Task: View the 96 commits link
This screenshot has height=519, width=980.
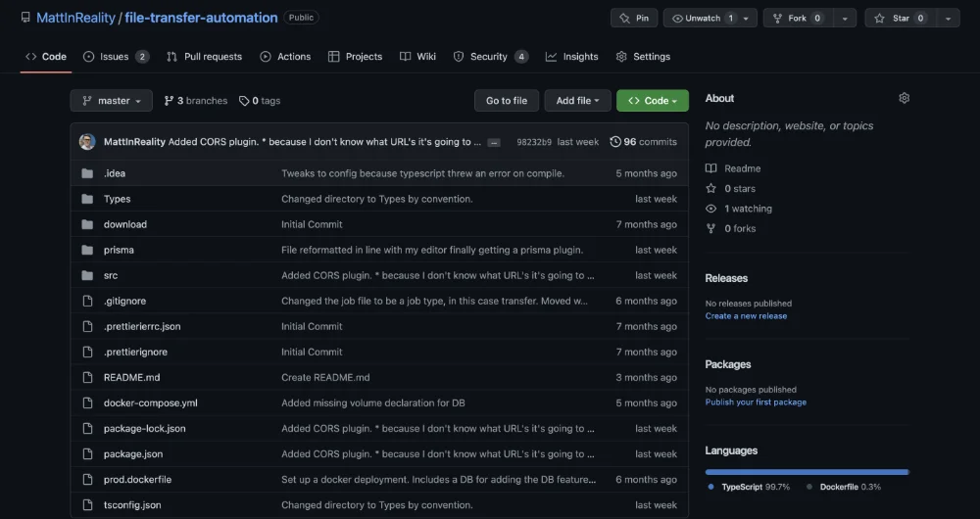Action: click(x=643, y=142)
